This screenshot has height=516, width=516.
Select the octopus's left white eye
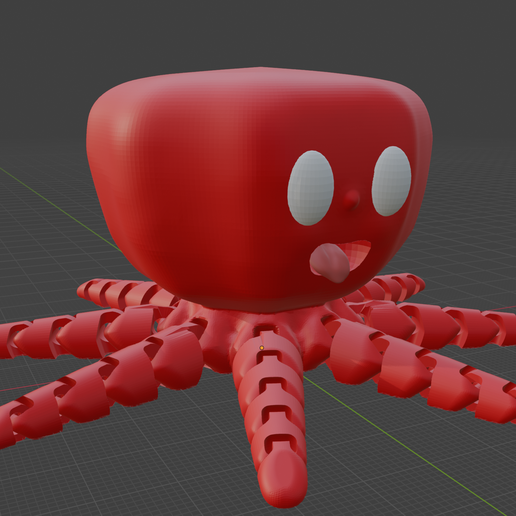[x=311, y=188]
